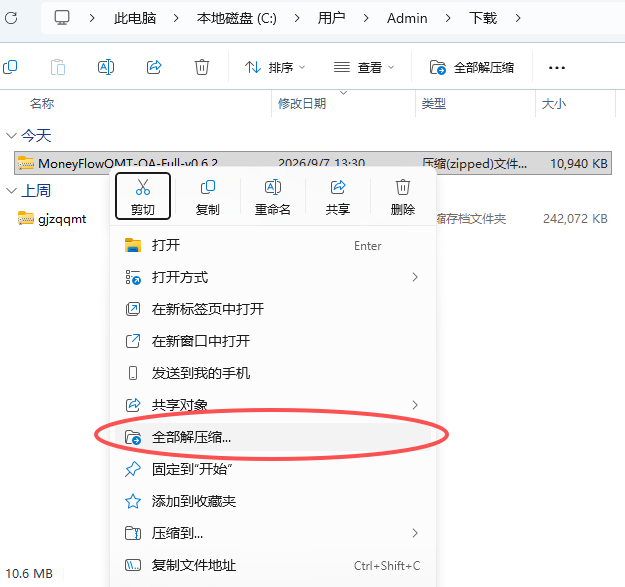Open the 打开方式 submenu
Image resolution: width=625 pixels, height=587 pixels.
(x=273, y=277)
